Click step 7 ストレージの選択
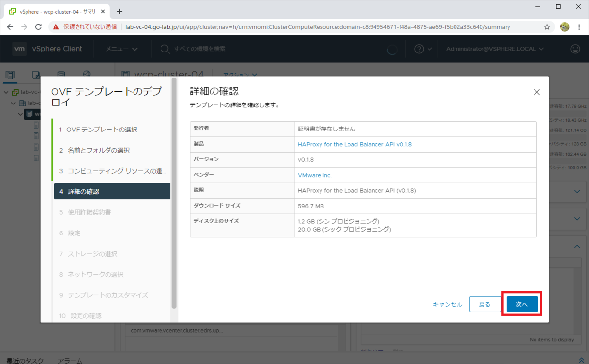This screenshot has height=364, width=589. [x=111, y=254]
